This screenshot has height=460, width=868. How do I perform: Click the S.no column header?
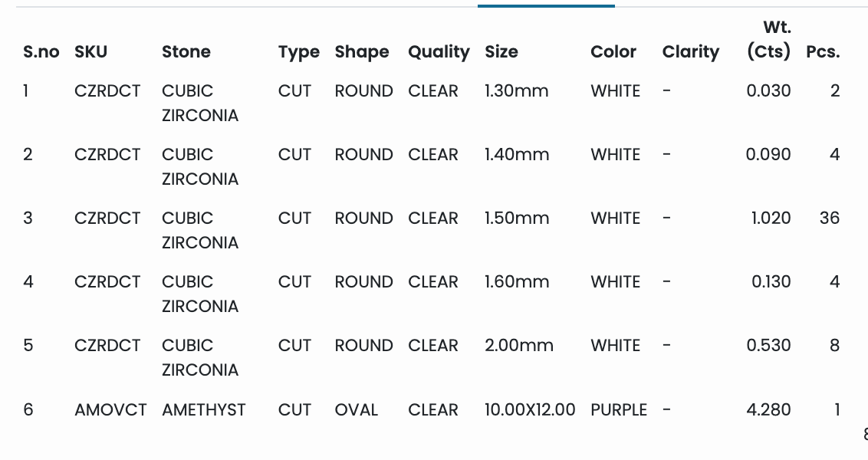pos(41,52)
